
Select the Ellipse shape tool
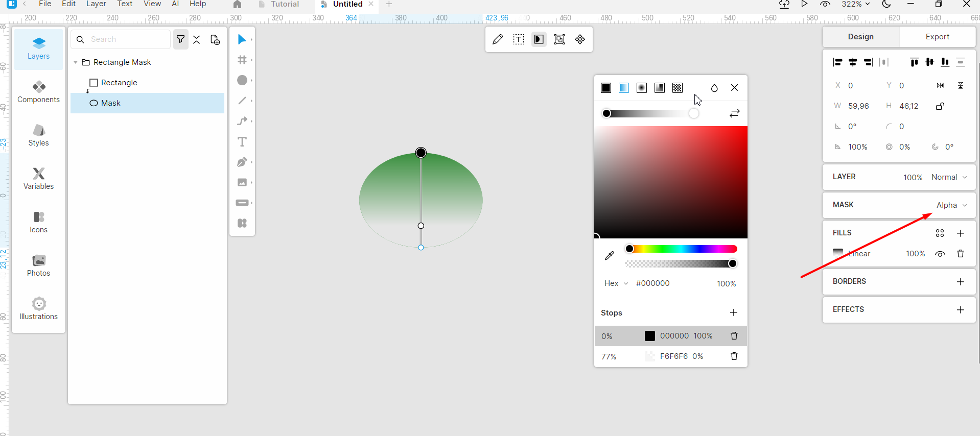point(242,81)
